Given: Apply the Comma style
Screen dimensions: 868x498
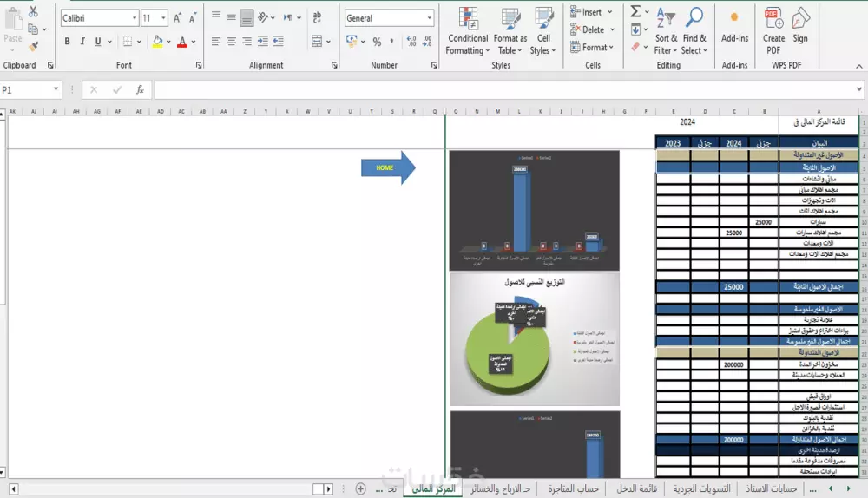Looking at the screenshot, I should (392, 41).
